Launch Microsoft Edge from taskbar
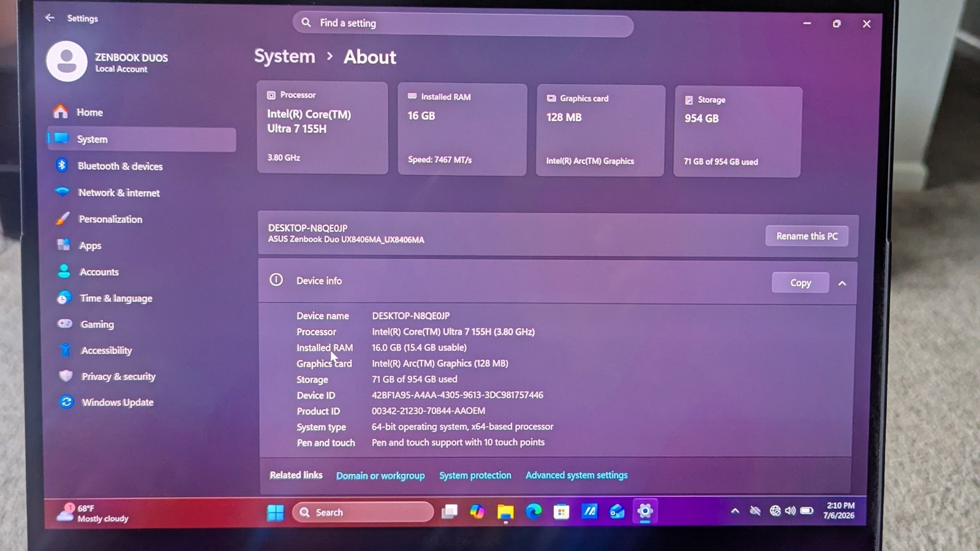This screenshot has height=551, width=980. [x=533, y=512]
